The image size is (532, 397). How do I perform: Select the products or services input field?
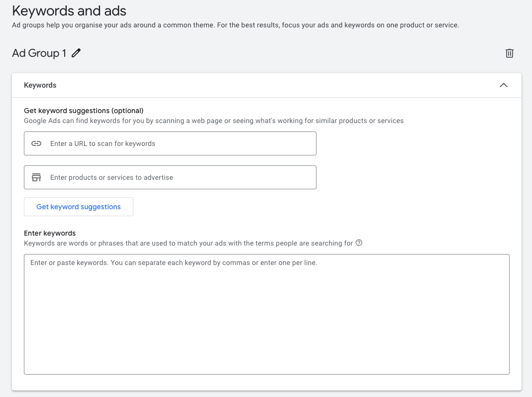point(169,177)
